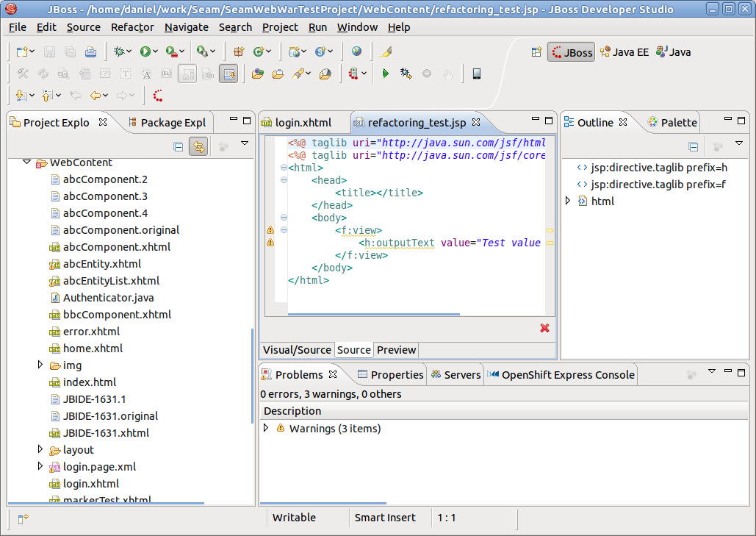Click the Debug bug icon in toolbar
This screenshot has width=756, height=536.
[118, 51]
